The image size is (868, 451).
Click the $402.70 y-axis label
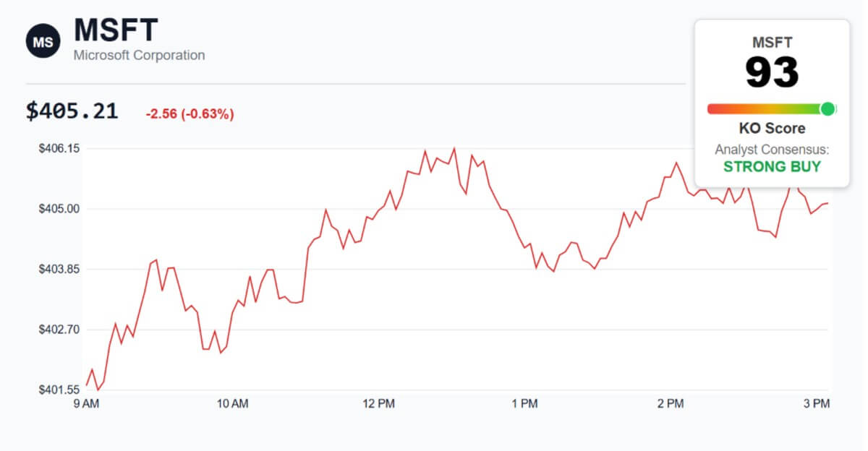pyautogui.click(x=60, y=330)
